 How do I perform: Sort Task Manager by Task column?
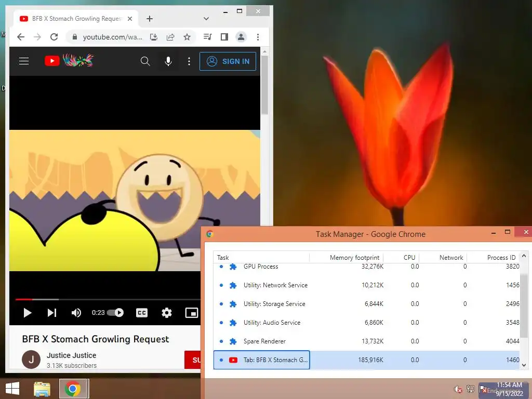pos(261,258)
